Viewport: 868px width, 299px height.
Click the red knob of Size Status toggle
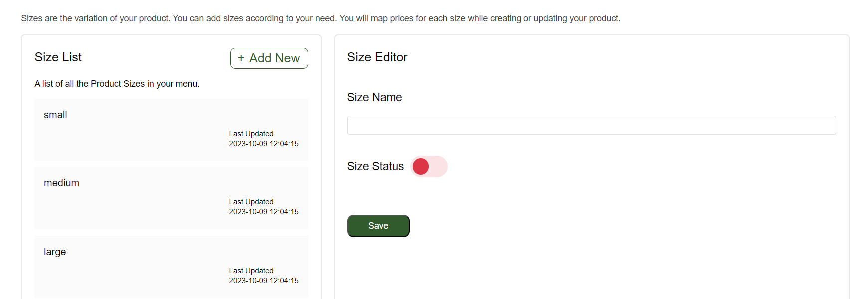click(421, 166)
